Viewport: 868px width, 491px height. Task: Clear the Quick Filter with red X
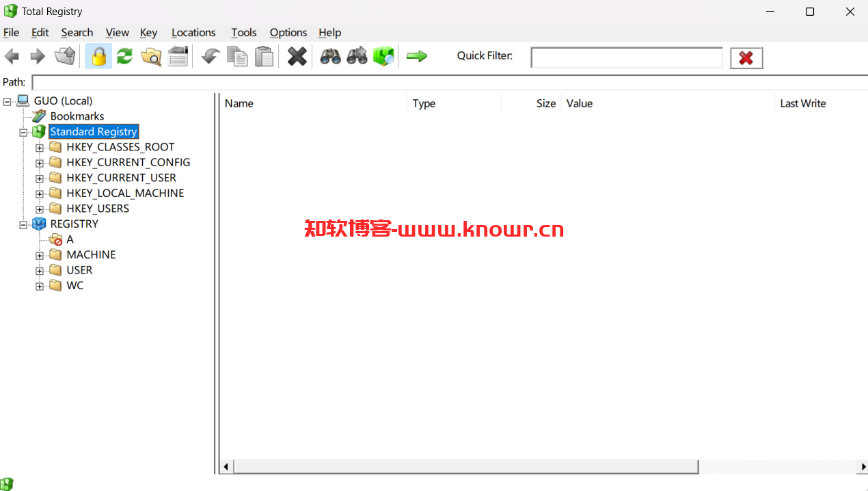click(746, 58)
